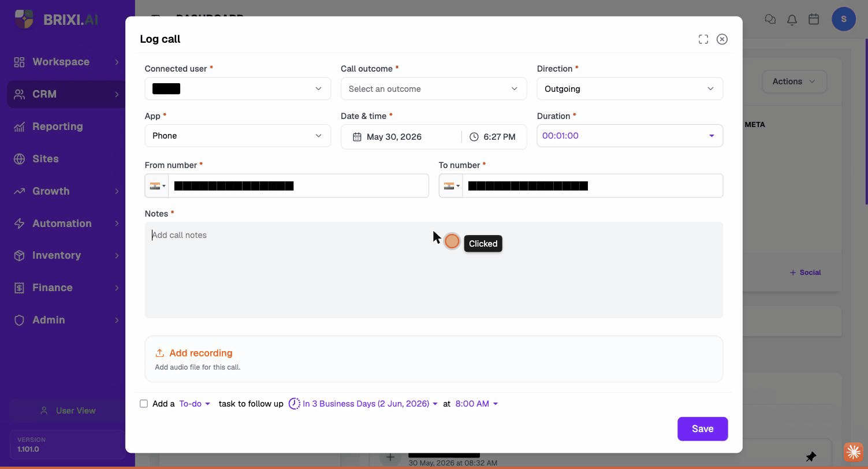Open the Duration dropdown 00:01:00
Screen dimensions: 868x469
(629, 136)
